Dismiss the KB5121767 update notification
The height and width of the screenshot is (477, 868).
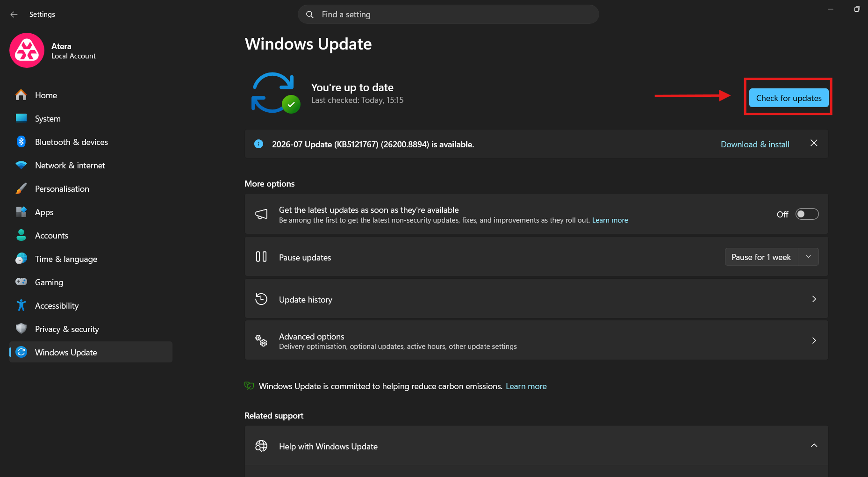[x=814, y=143]
